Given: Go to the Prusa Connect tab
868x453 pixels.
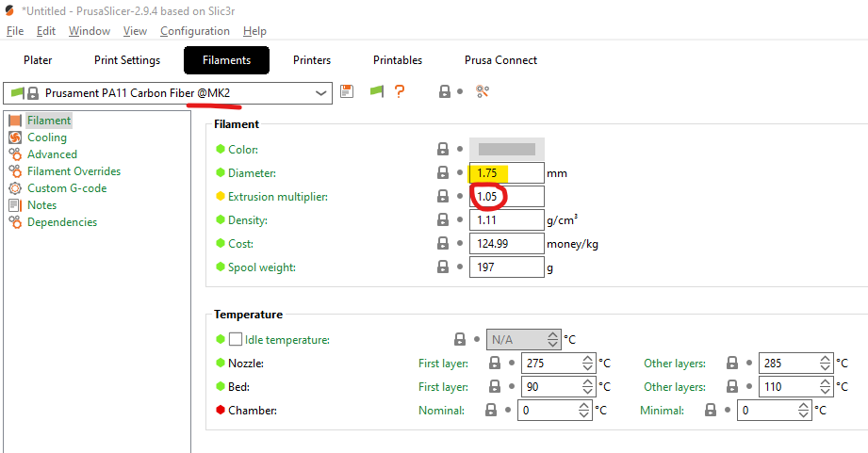Looking at the screenshot, I should pos(500,60).
